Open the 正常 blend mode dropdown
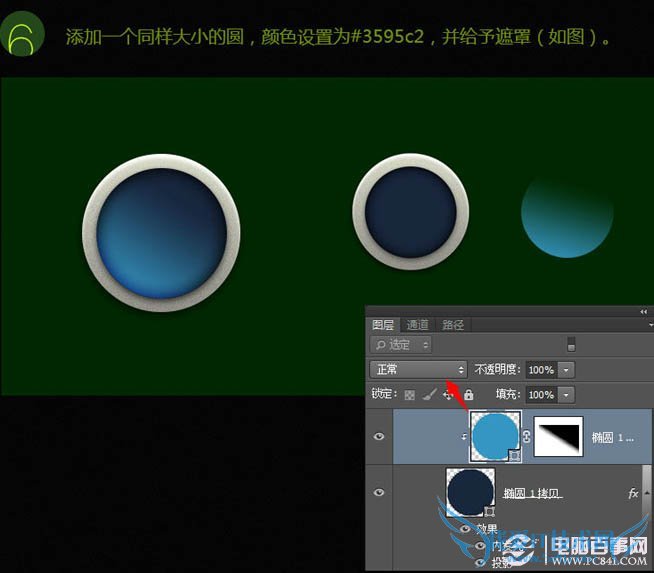Image resolution: width=654 pixels, height=573 pixels. [419, 369]
